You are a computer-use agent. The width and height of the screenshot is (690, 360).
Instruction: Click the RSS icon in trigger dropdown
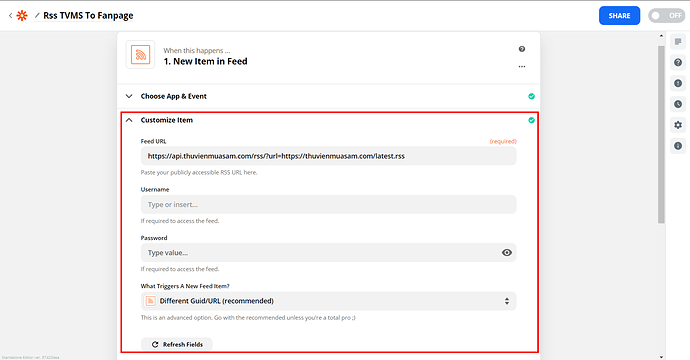tap(150, 301)
